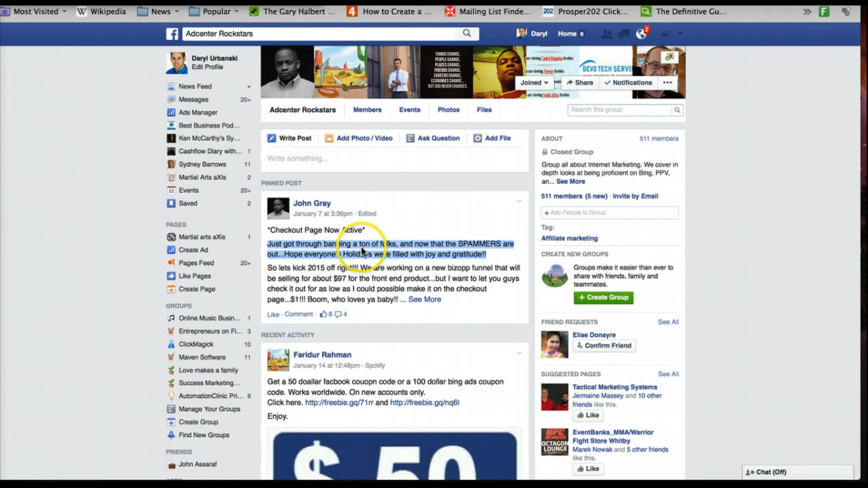
Task: Switch to the Members tab
Action: (367, 110)
